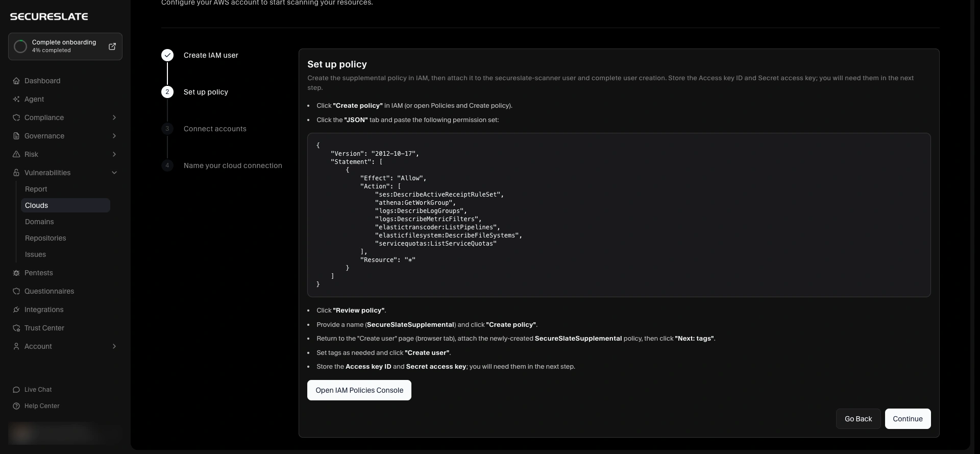Click the SecureSlate logo
Viewport: 980px width, 454px height.
coord(49,16)
